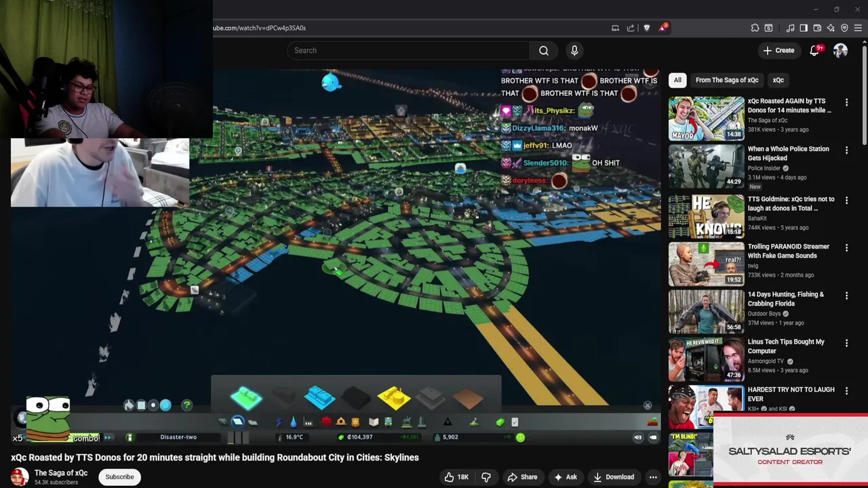The width and height of the screenshot is (868, 488).
Task: Subscribe to The Saga of xQc
Action: point(119,477)
